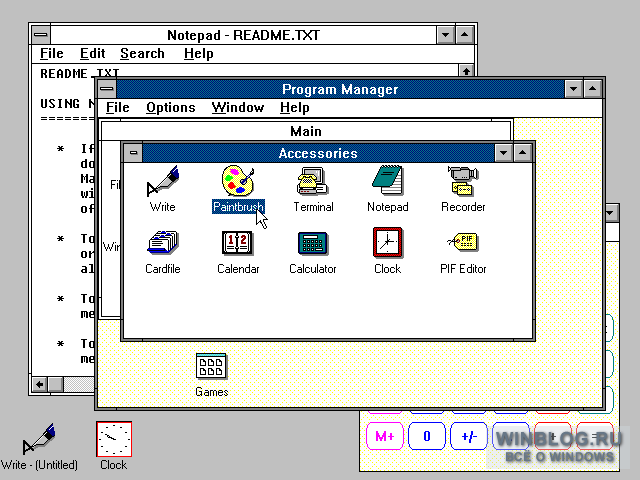640x480 pixels.
Task: Open Notepad Help menu
Action: (199, 53)
